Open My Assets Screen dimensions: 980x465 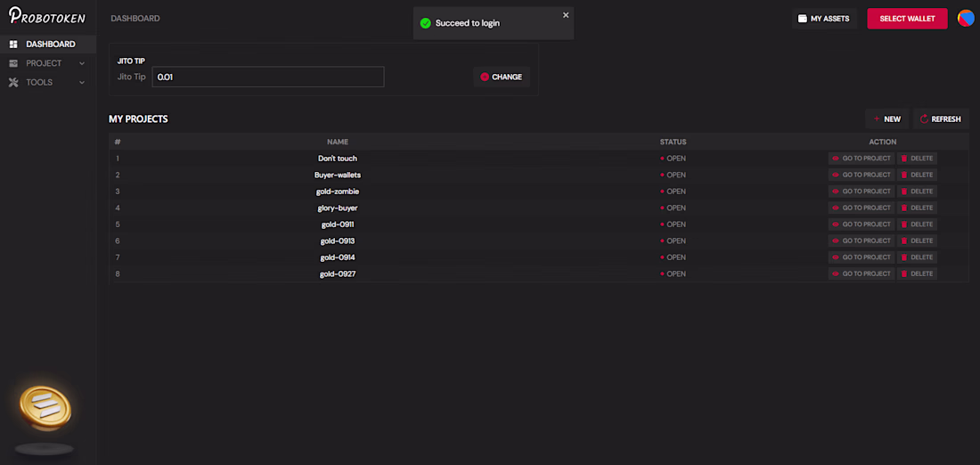pos(824,19)
